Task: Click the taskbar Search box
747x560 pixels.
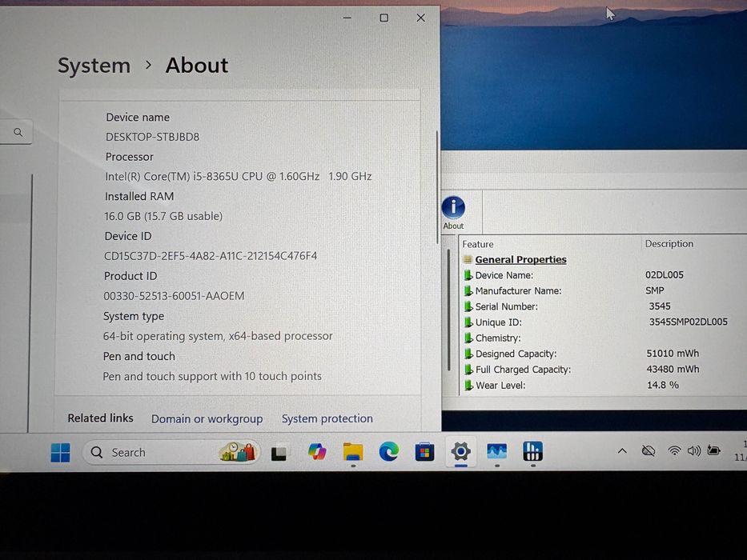Action: [171, 452]
